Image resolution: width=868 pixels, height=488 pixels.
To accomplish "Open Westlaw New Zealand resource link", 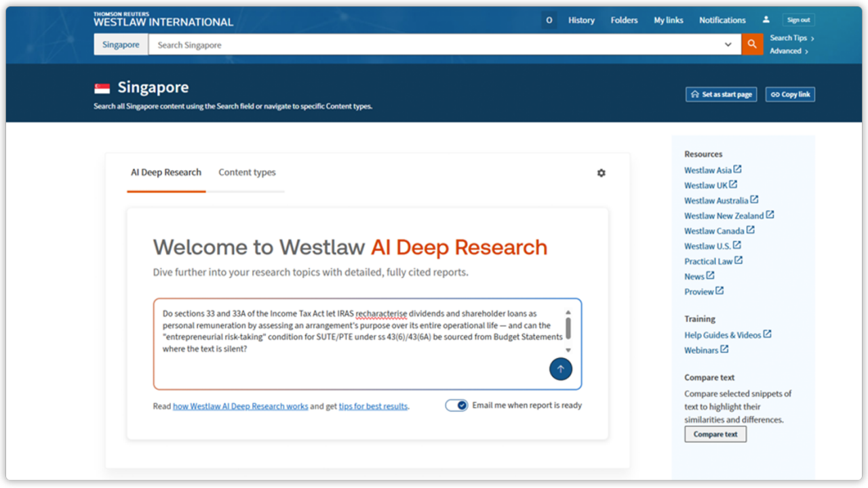I will tap(729, 216).
